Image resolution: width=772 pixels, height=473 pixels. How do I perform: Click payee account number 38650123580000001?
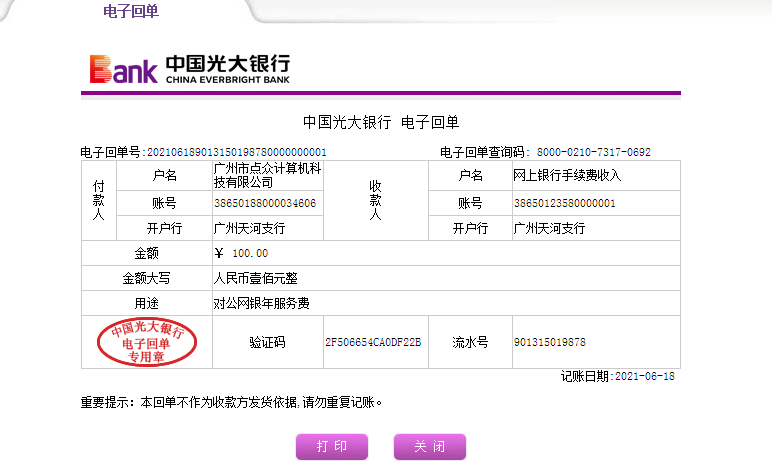[x=565, y=203]
